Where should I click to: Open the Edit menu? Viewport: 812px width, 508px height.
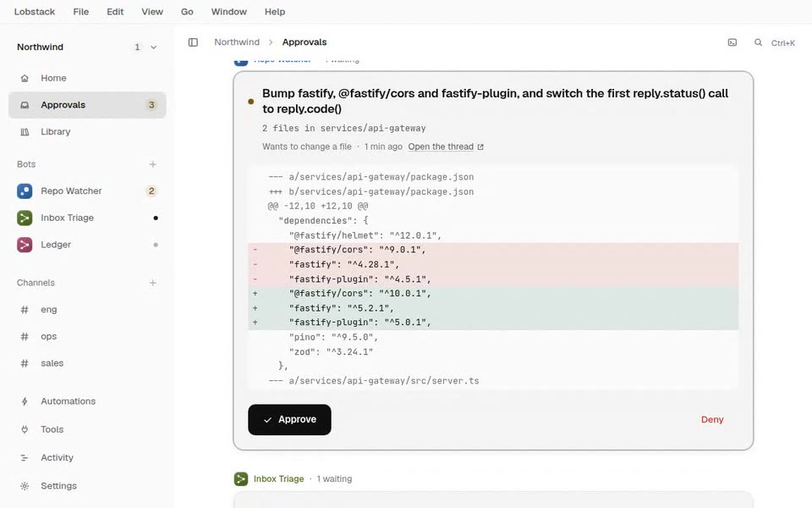pyautogui.click(x=115, y=11)
